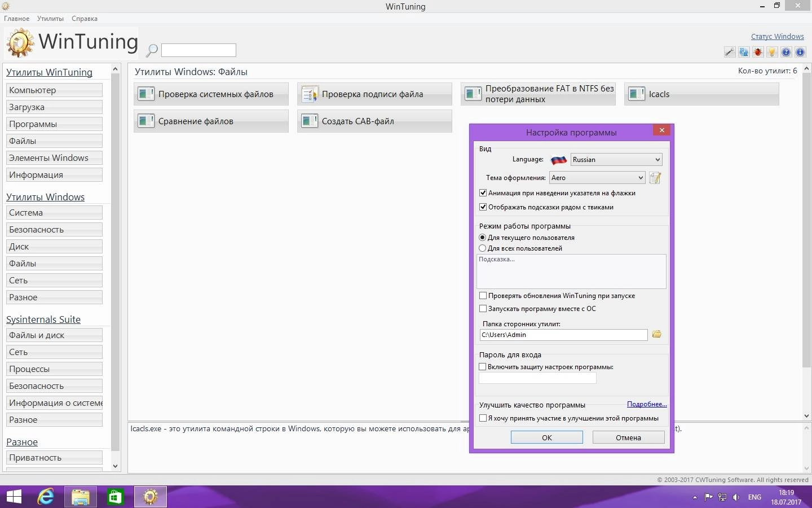Click the yellow light bulb icon

tap(772, 52)
